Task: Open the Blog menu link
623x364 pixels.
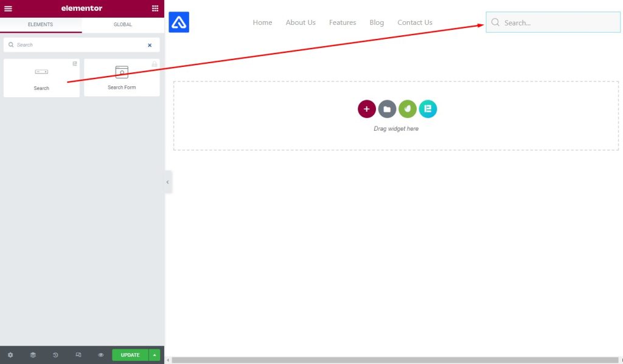Action: click(377, 22)
